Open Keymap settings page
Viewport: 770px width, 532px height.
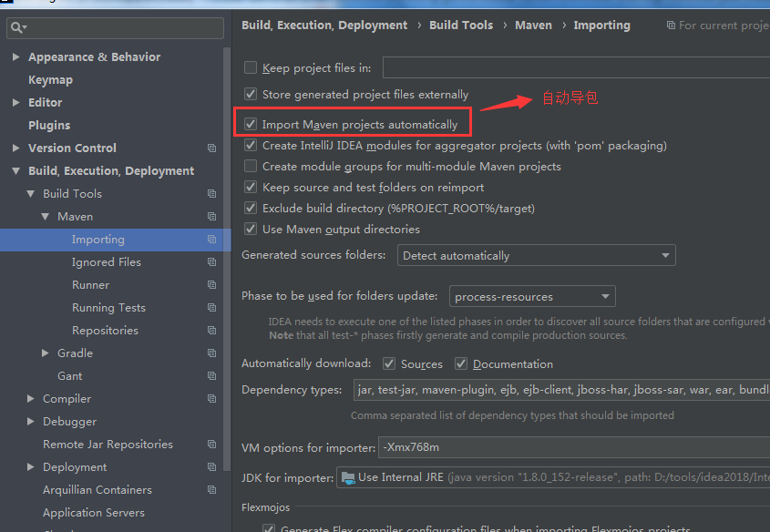coord(51,80)
